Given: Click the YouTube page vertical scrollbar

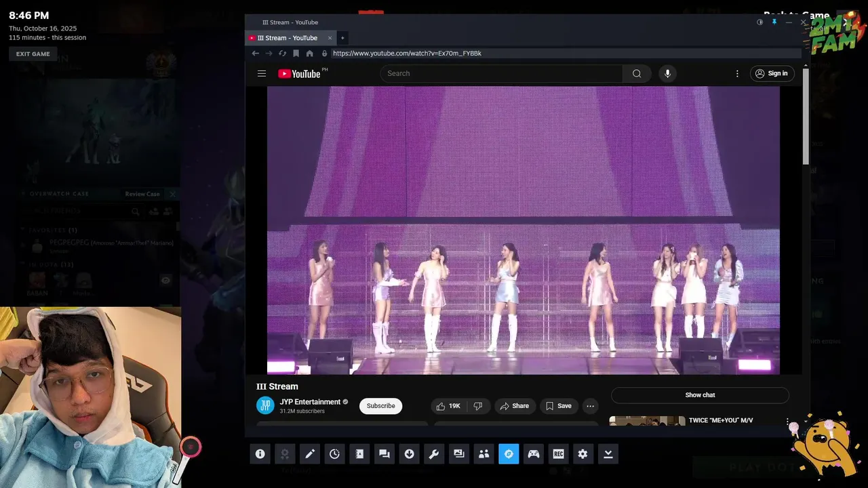Looking at the screenshot, I should coord(806,115).
